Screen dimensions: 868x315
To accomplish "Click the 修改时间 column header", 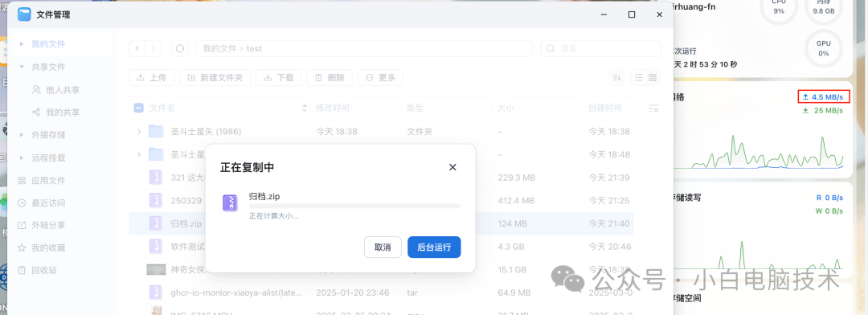I will click(332, 108).
